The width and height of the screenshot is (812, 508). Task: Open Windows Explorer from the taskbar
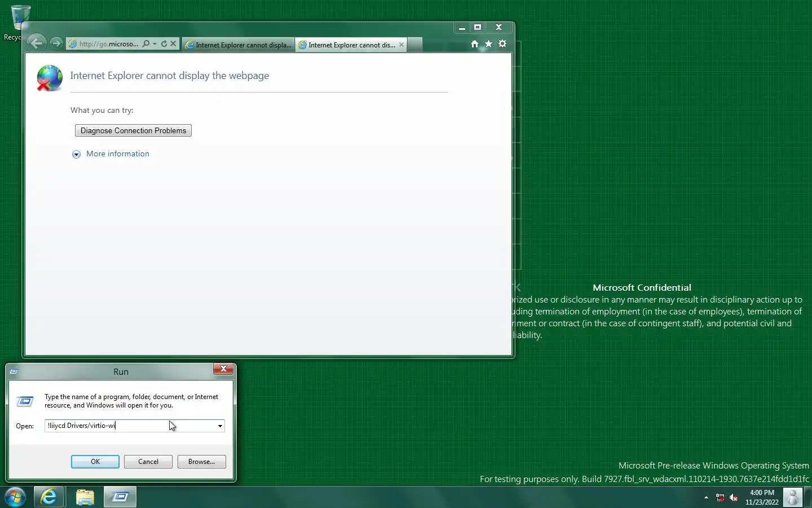click(85, 497)
